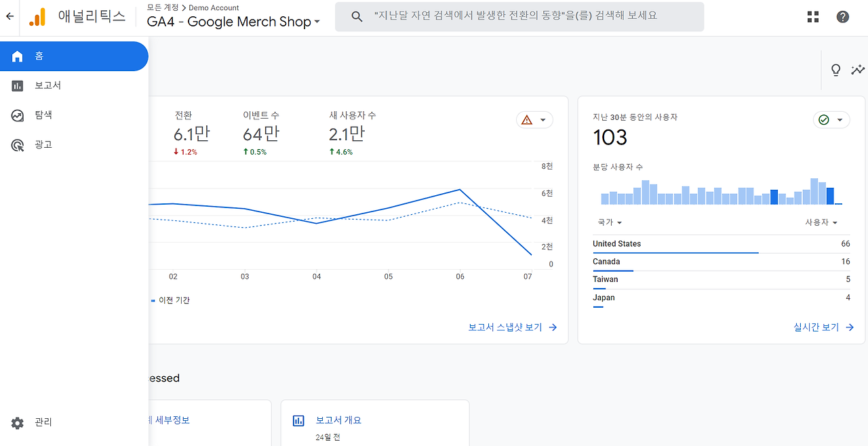The image size is (868, 446).
Task: Select the 전환 metric tab
Action: [x=192, y=133]
